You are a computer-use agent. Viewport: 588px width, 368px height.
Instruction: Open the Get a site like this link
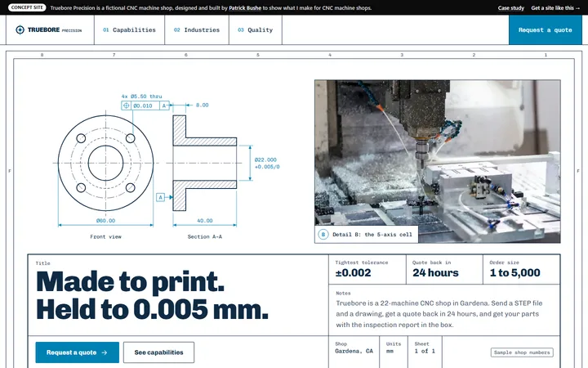555,8
